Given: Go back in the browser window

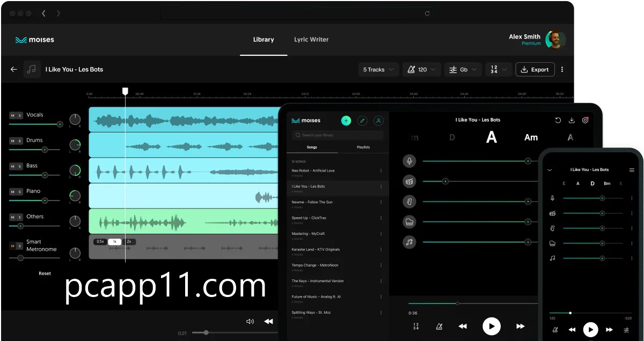Looking at the screenshot, I should coord(43,13).
